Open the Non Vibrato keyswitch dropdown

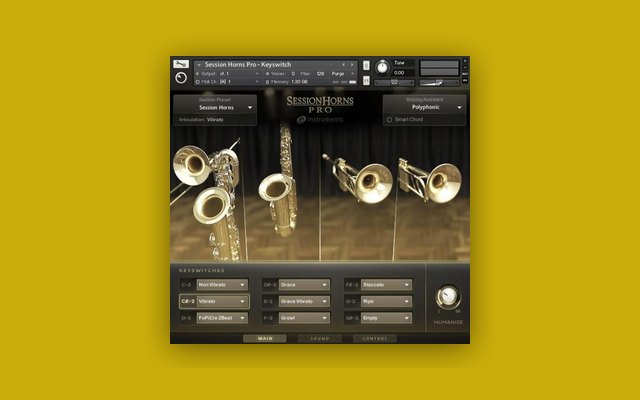point(222,284)
